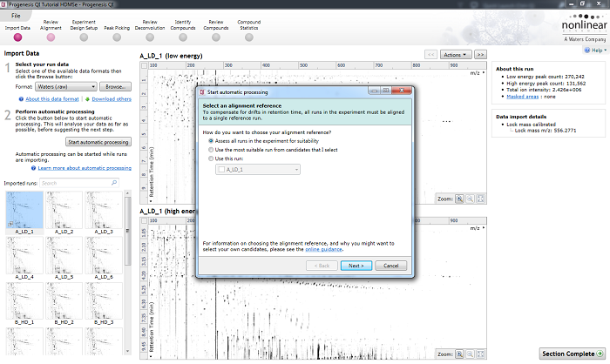Screen dimensions: 610x364
Task: Go to previous run with << button
Action: 431,55
